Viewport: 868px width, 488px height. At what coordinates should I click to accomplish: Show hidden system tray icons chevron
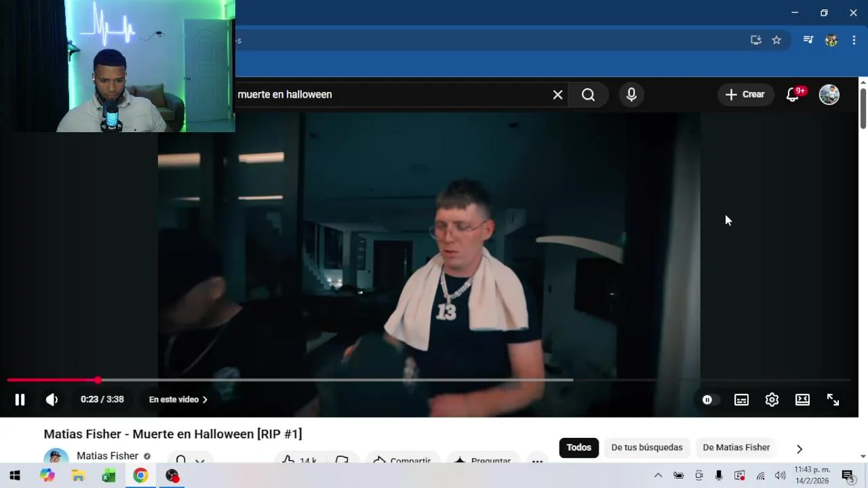(658, 476)
